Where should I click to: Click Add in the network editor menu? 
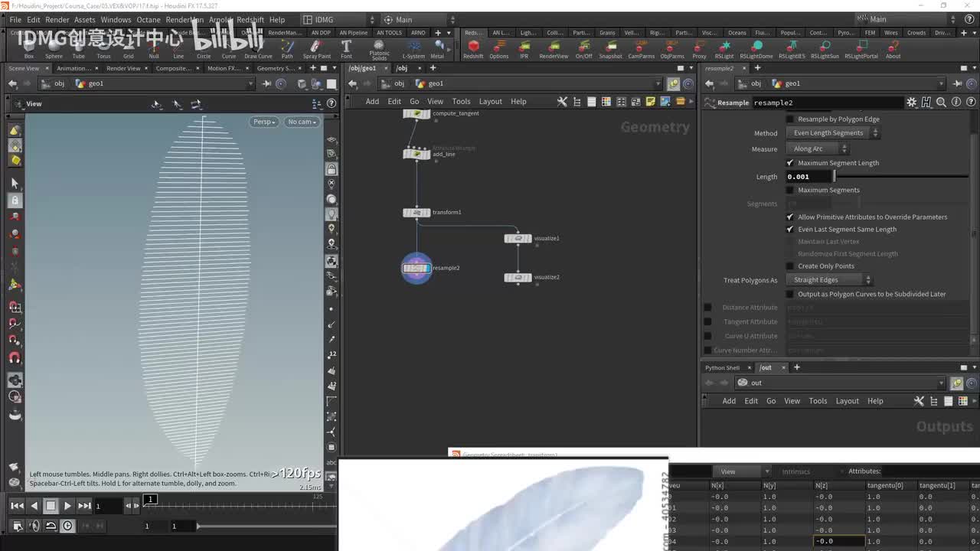(x=372, y=102)
